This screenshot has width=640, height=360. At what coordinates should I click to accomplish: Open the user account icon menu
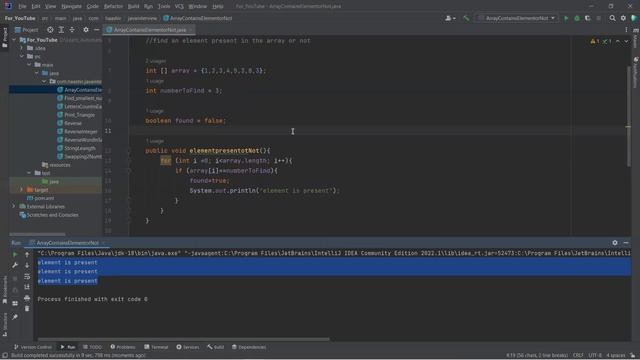point(450,18)
